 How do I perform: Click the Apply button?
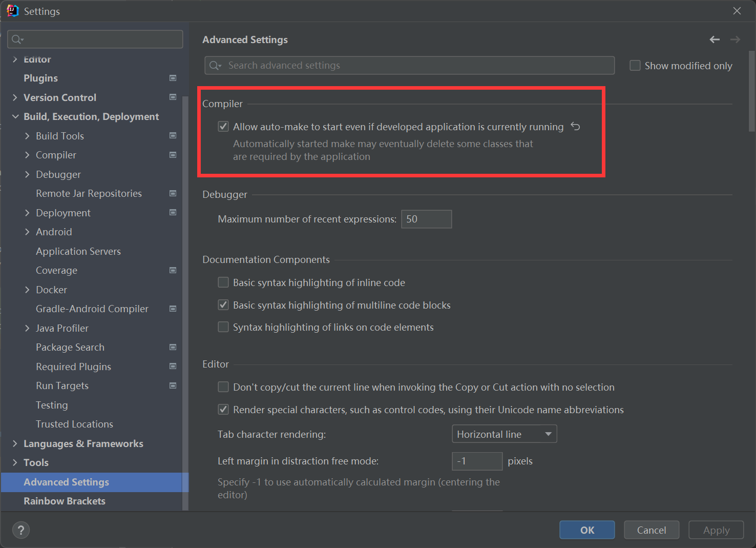716,530
